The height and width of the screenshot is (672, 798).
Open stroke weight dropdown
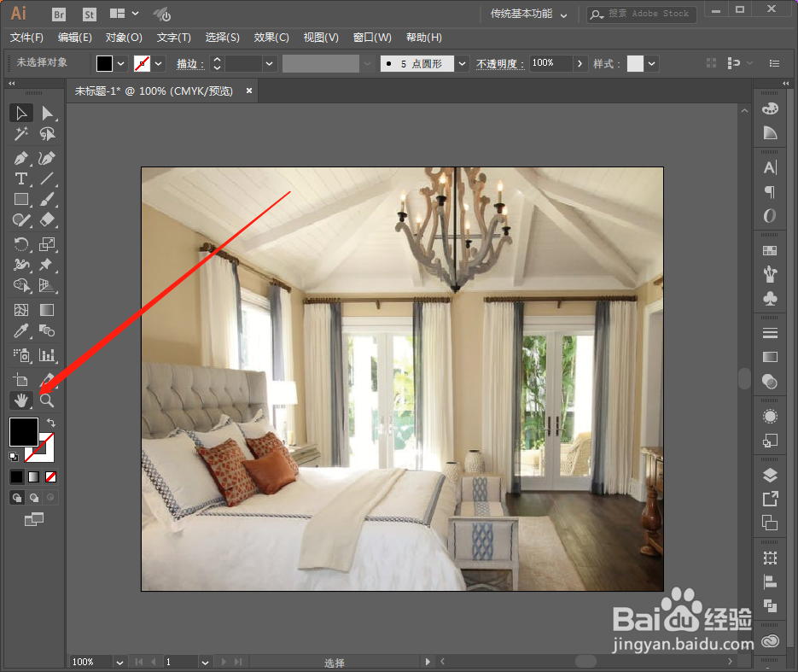point(269,64)
